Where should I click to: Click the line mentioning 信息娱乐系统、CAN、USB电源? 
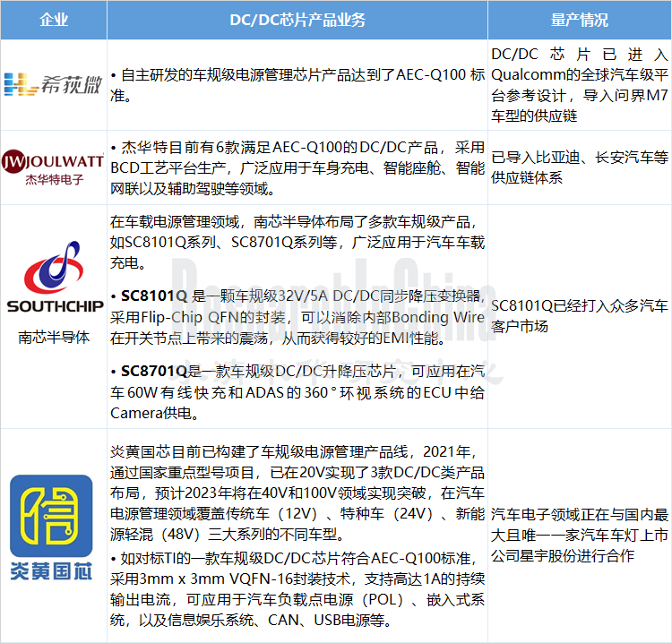tap(251, 620)
